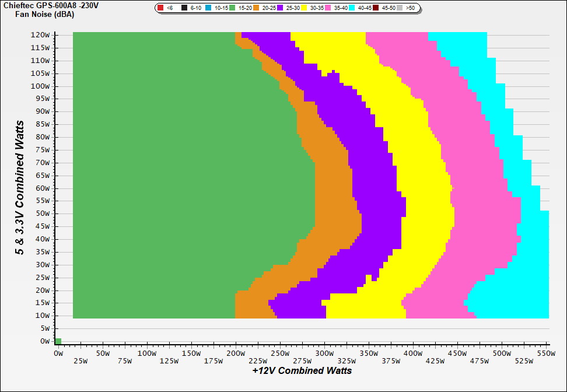Click the green 15-20 legend swatch

pos(233,8)
